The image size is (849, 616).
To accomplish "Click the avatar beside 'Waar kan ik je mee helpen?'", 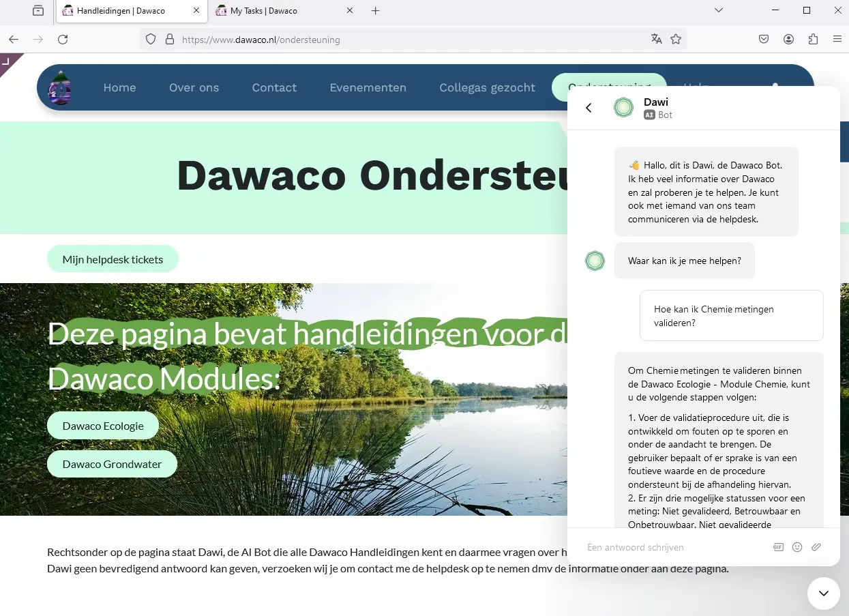I will tap(595, 261).
